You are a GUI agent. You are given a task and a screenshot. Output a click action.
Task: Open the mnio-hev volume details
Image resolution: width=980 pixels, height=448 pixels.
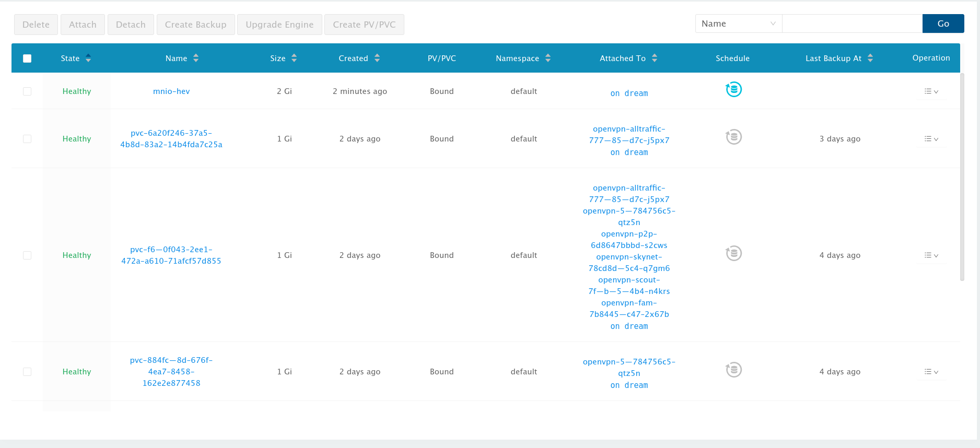171,91
